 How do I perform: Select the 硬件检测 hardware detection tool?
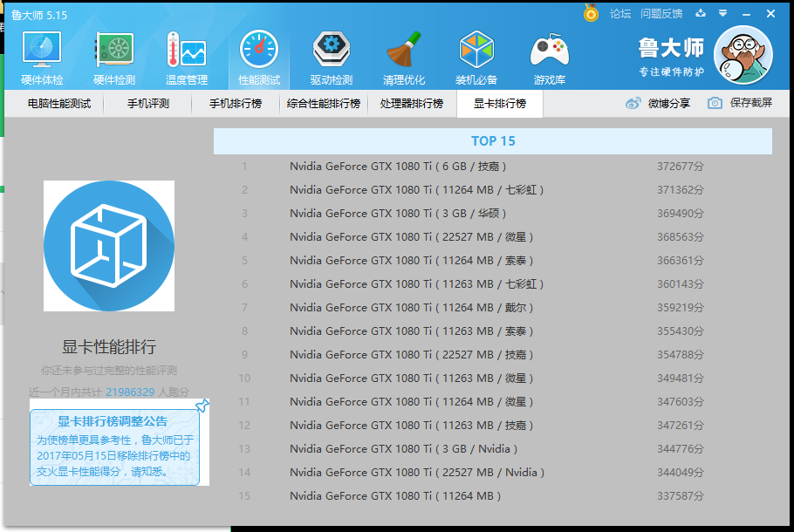pyautogui.click(x=113, y=55)
